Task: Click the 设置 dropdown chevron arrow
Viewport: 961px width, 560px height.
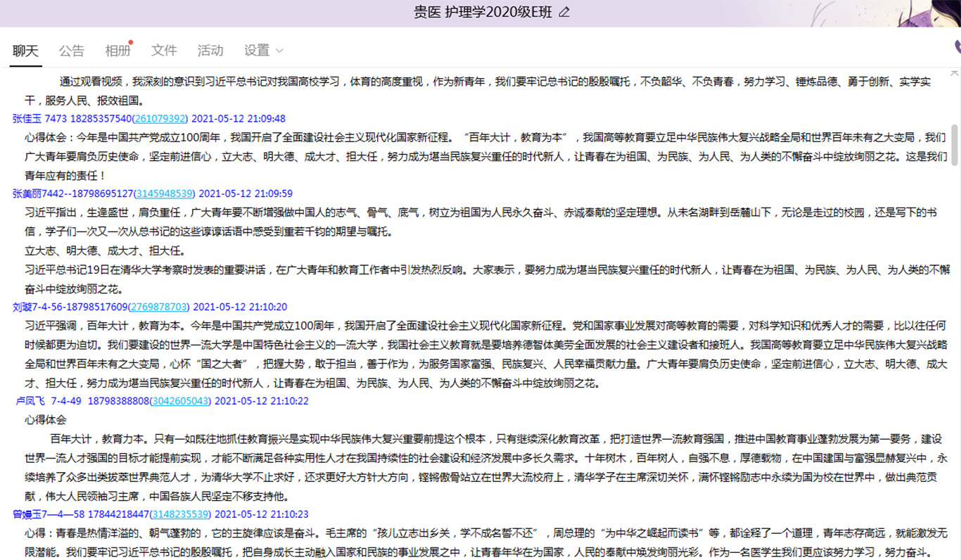Action: point(279,51)
